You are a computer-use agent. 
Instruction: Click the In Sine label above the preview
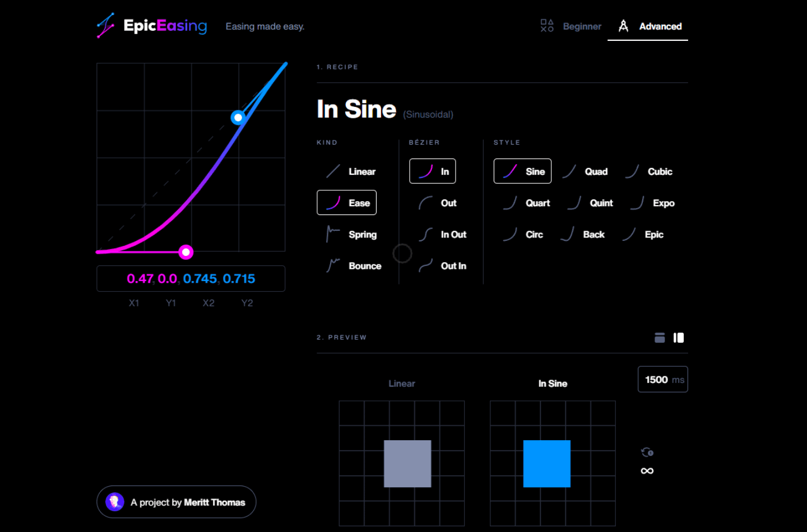tap(553, 384)
